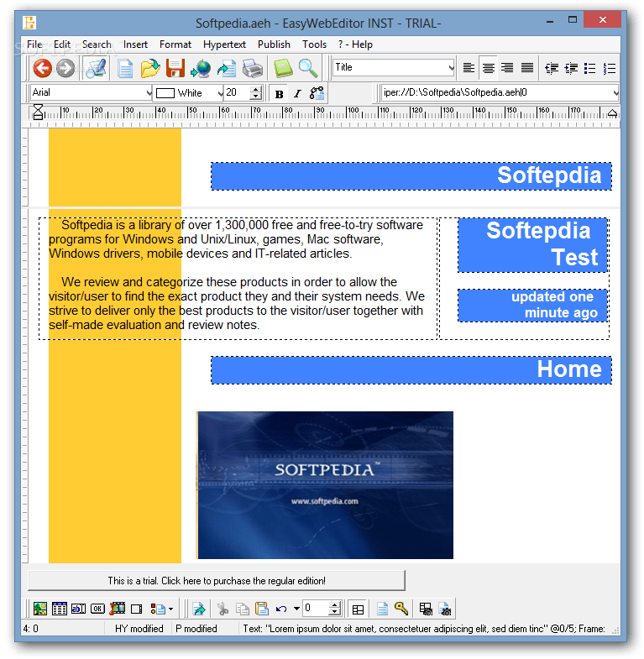Justify the text
The height and width of the screenshot is (659, 644).
coord(526,68)
